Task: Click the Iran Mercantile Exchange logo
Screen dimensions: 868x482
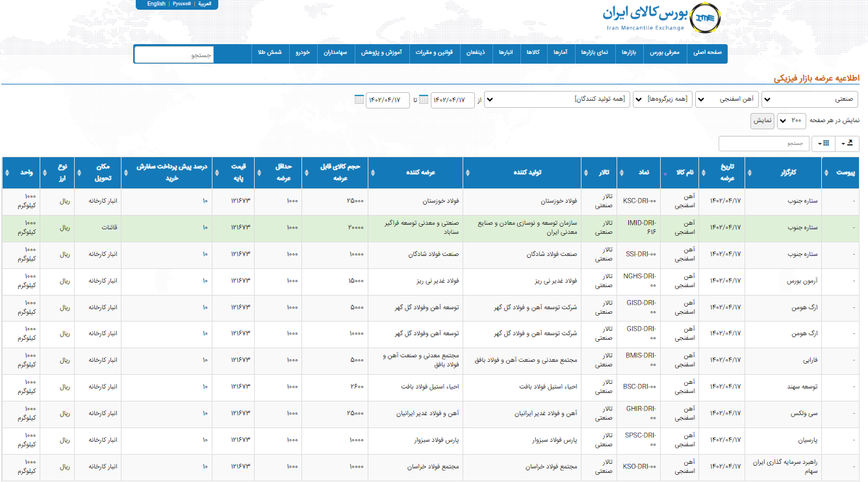Action: (x=662, y=18)
